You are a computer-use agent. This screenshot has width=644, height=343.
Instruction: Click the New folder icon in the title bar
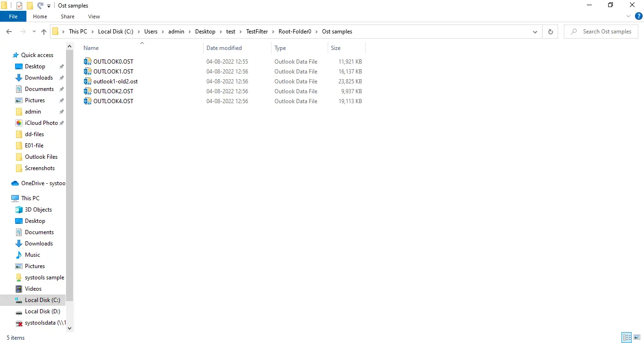click(30, 6)
